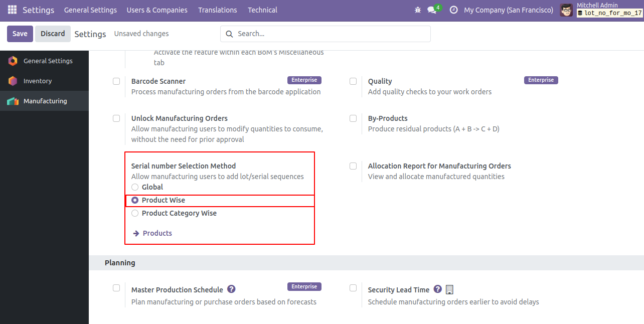Click the Products arrow icon
The height and width of the screenshot is (324, 644).
136,233
